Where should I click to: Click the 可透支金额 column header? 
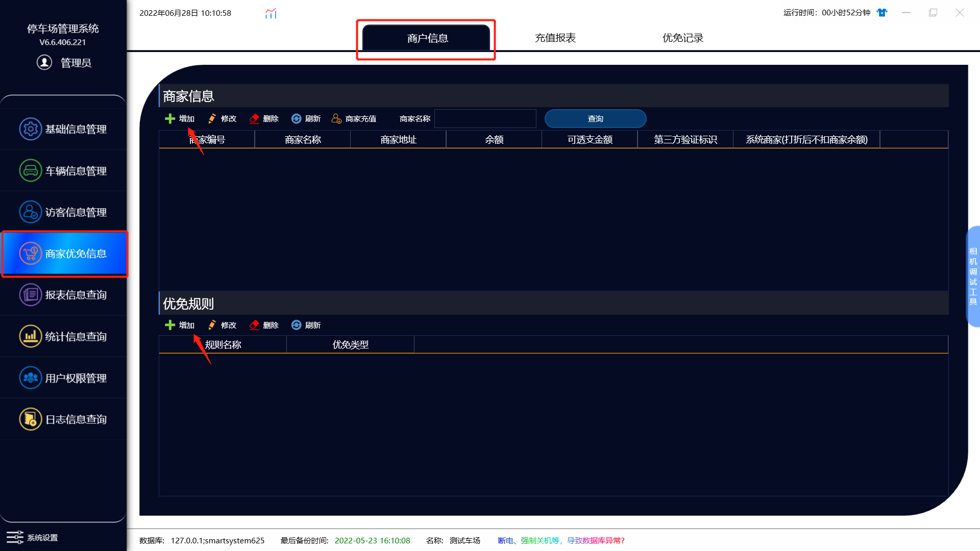[590, 139]
